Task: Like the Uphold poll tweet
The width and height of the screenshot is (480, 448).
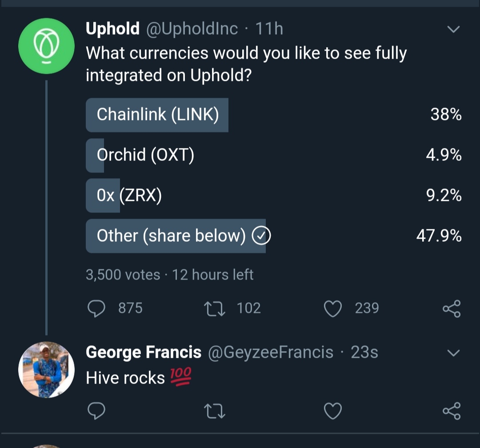Action: [333, 309]
